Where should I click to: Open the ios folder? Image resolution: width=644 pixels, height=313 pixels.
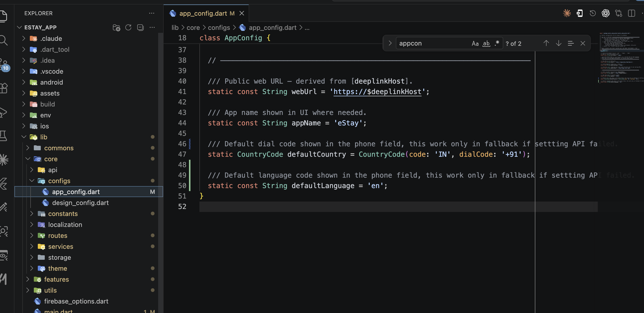(45, 126)
